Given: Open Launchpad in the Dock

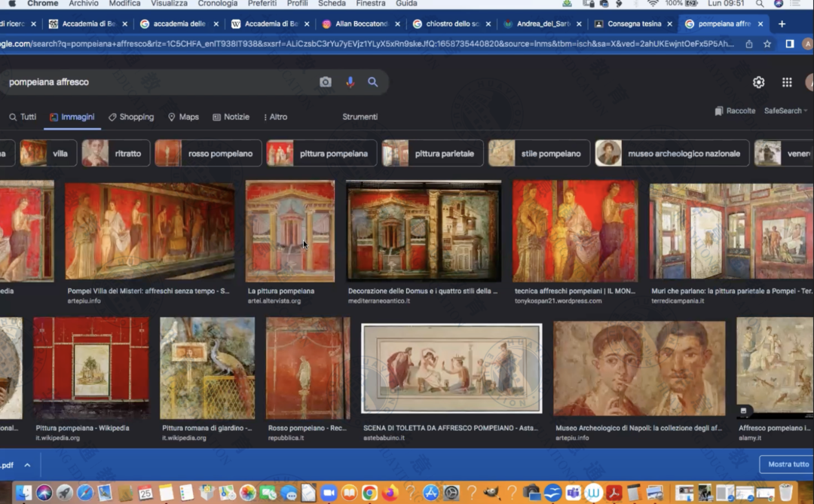Looking at the screenshot, I should click(64, 492).
